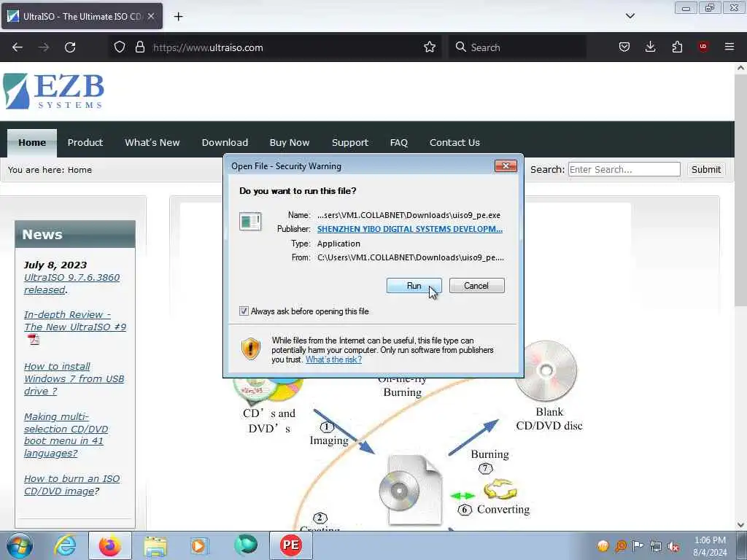
Task: Close the UltraISO browser tab
Action: pyautogui.click(x=150, y=16)
